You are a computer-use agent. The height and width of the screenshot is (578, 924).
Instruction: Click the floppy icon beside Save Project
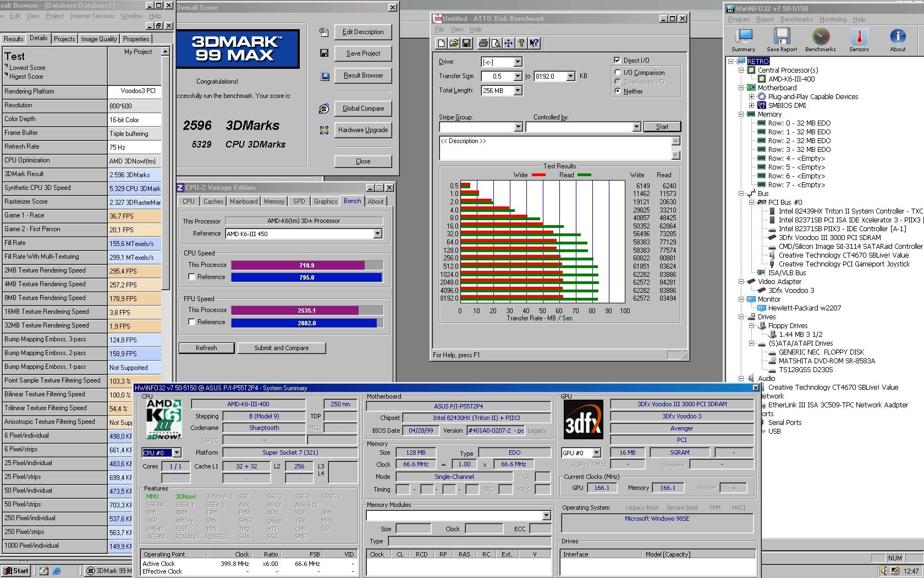tap(324, 53)
